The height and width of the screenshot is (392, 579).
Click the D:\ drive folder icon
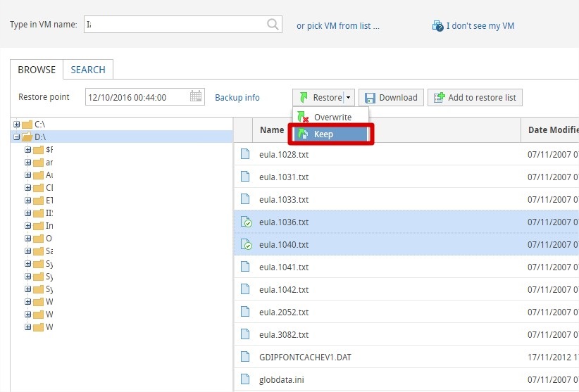[x=27, y=137]
